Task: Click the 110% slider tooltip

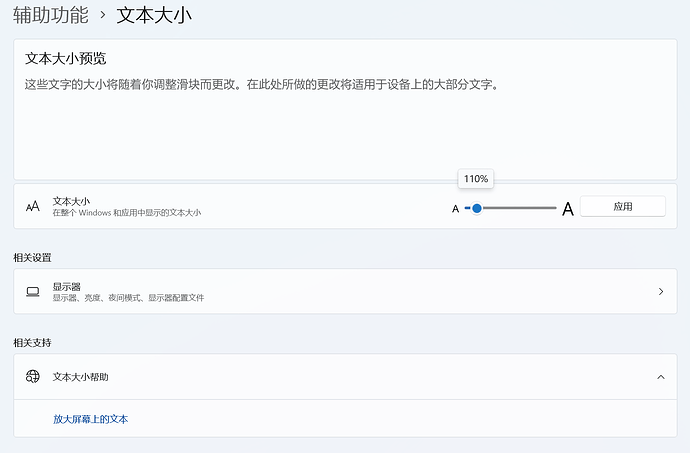Action: [x=476, y=179]
